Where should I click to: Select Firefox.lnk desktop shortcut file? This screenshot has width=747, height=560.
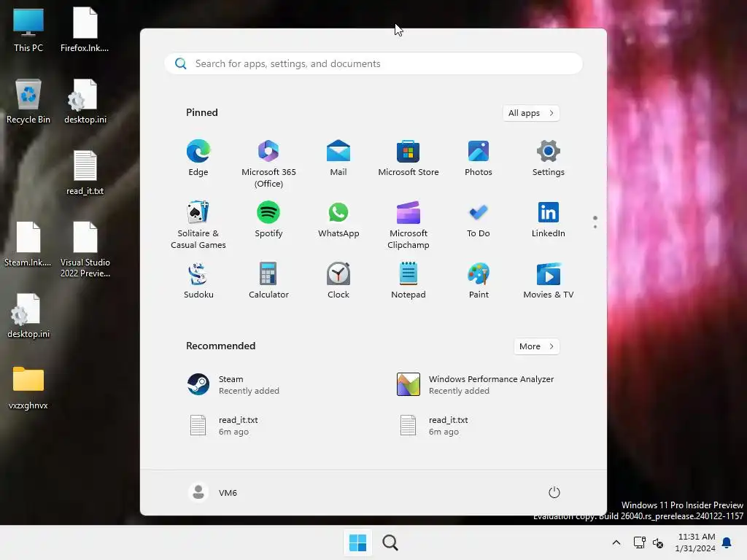tap(85, 29)
